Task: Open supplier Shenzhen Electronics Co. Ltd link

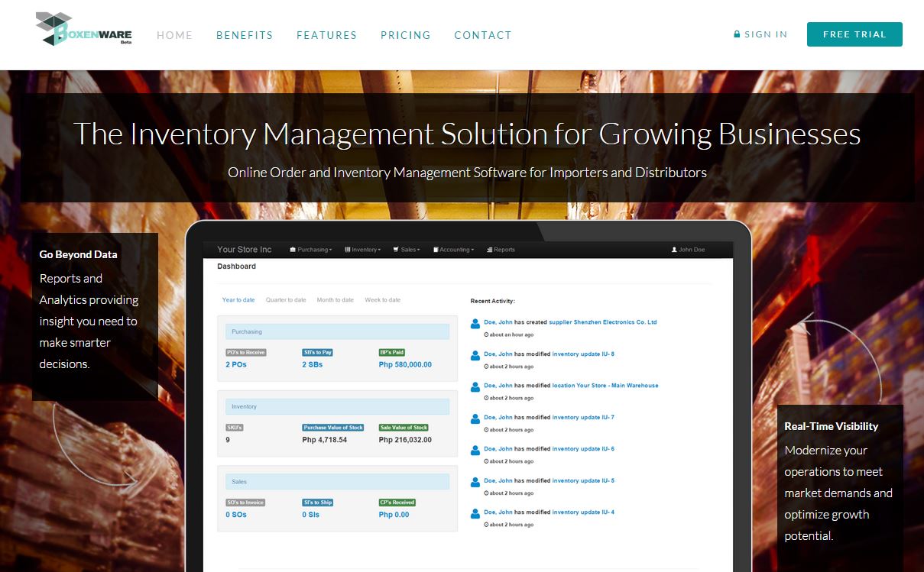Action: click(x=603, y=322)
